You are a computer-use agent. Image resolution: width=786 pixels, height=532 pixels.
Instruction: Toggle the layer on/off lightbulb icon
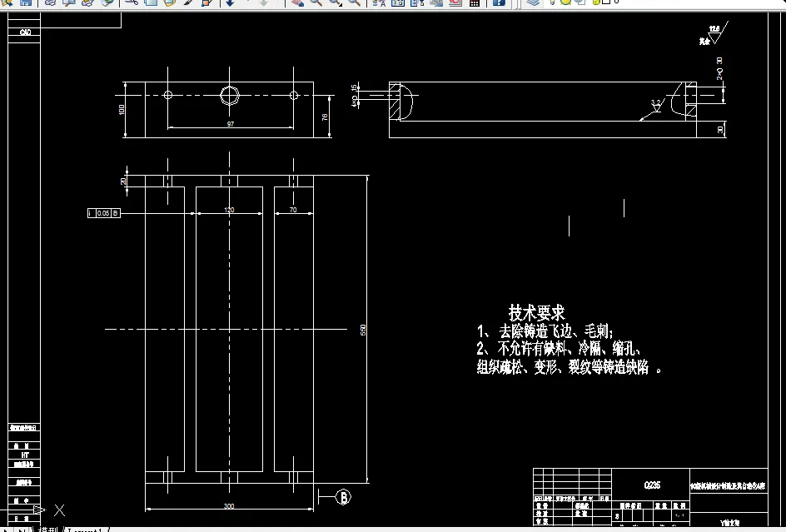(x=553, y=2)
